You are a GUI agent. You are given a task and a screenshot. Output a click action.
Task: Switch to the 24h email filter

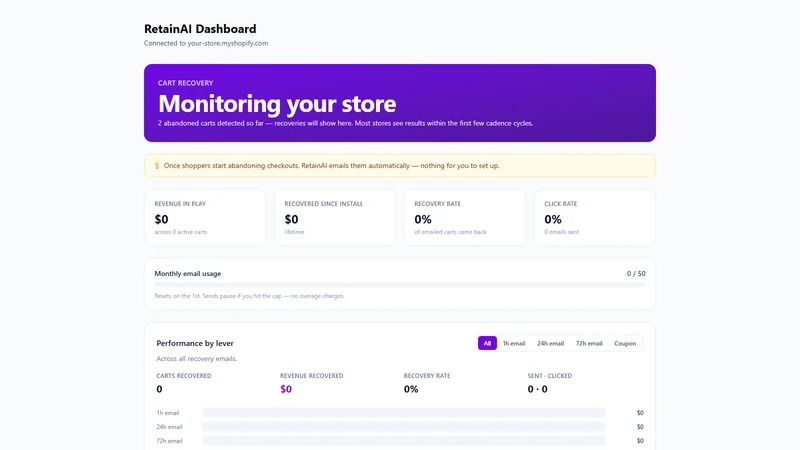[x=551, y=343]
